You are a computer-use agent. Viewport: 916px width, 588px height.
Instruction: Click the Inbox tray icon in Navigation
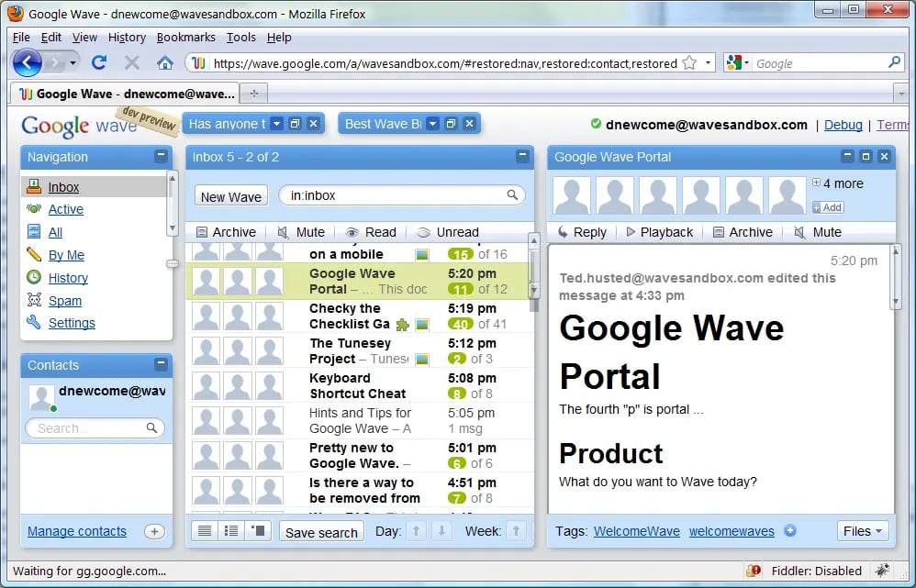34,186
